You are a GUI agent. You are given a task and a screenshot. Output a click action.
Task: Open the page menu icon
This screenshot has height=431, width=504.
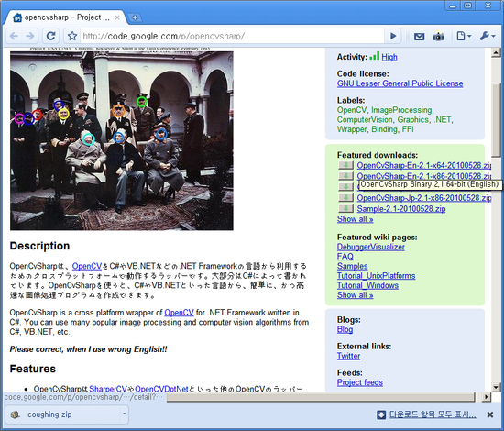point(464,36)
